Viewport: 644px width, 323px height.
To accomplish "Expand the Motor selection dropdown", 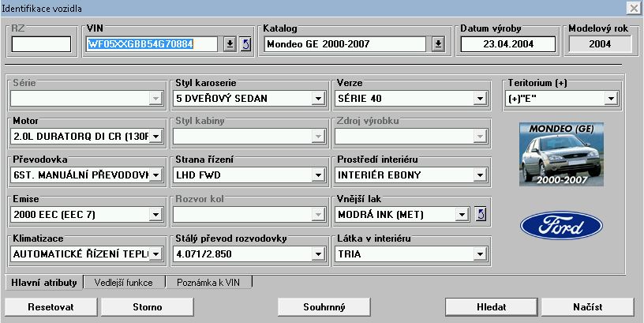I will pyautogui.click(x=155, y=137).
